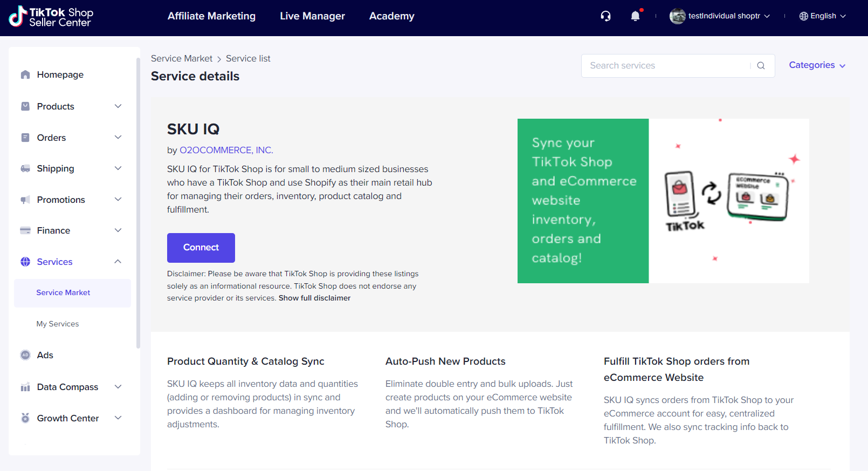Click Show full disclaimer

pyautogui.click(x=314, y=298)
